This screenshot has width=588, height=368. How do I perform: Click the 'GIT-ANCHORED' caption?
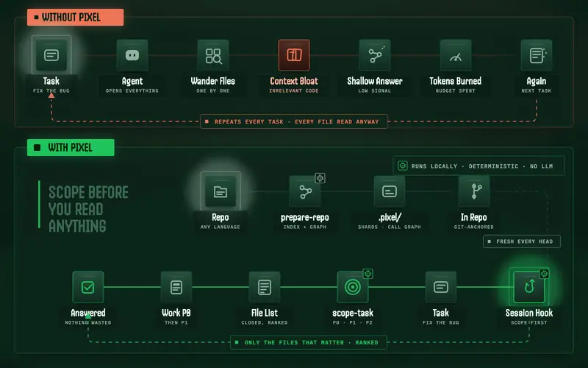click(474, 227)
